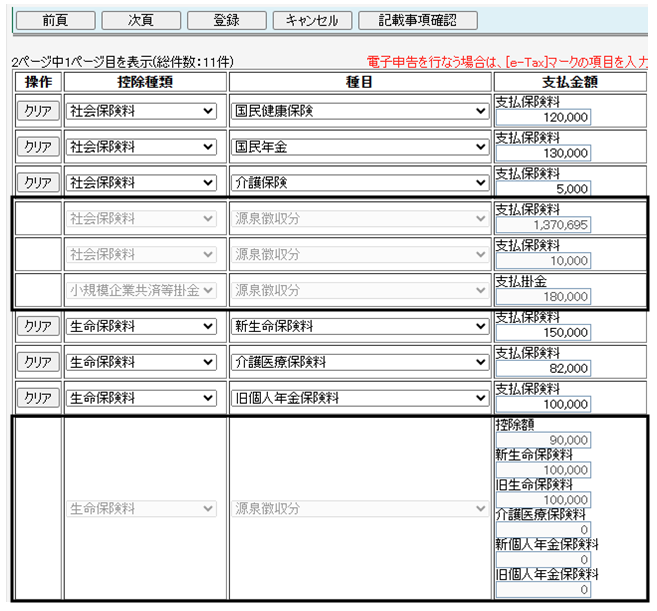Open 控除種類 dropdown in 介護保険 row
657x611 pixels.
tap(141, 183)
